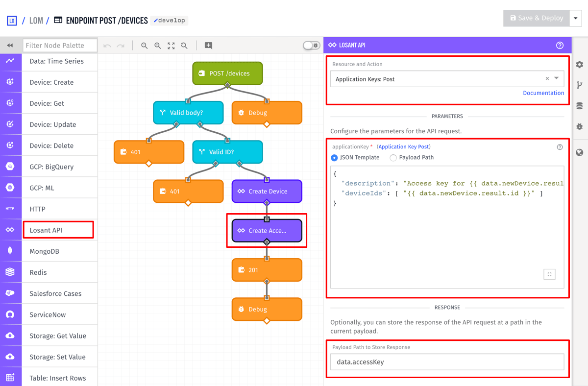Open the globals globe icon on the right sidebar
Viewport: 588px width, 386px height.
(x=580, y=152)
